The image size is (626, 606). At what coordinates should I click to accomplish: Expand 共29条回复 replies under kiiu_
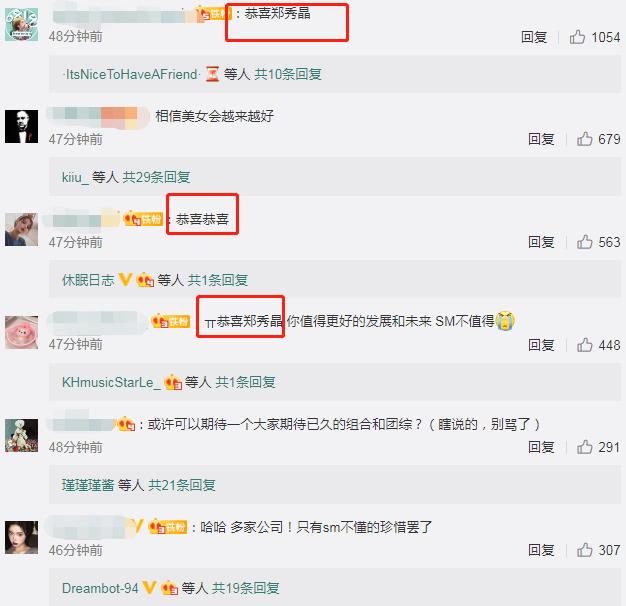coord(156,177)
